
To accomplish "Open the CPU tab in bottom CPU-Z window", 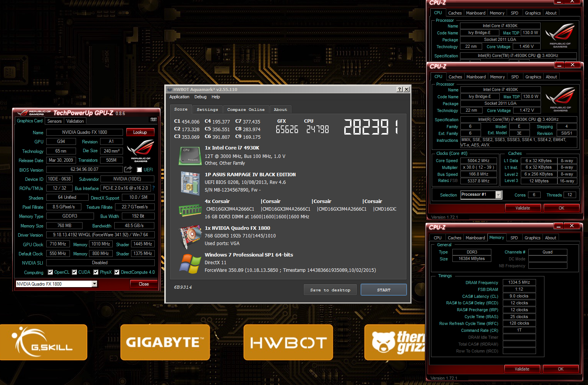I will (x=437, y=238).
